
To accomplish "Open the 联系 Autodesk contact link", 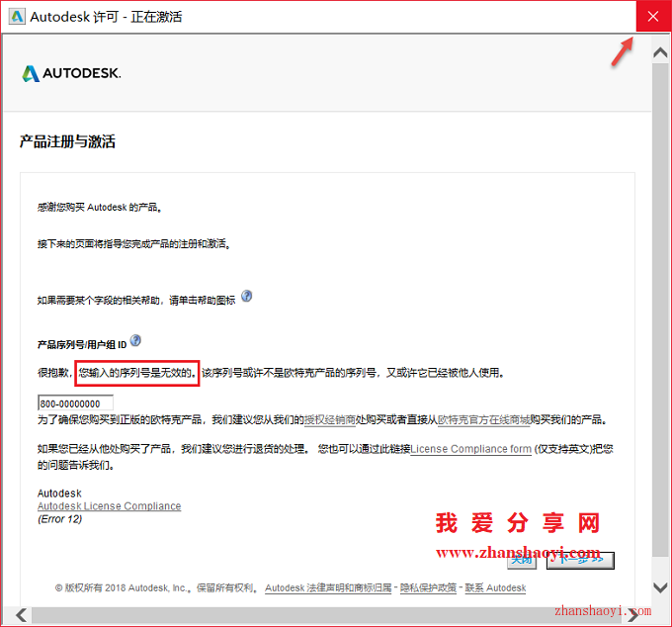I will click(495, 588).
